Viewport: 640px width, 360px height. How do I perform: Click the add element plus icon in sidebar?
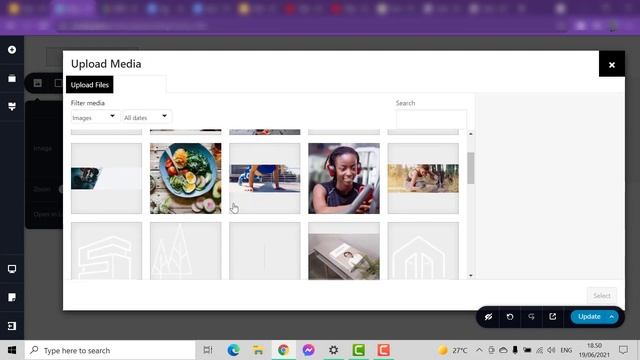tap(12, 50)
